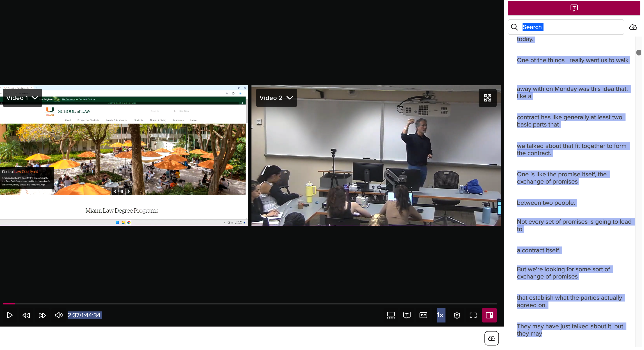Expand the Video 1 dropdown
Viewport: 644px width, 350px height.
coord(22,98)
